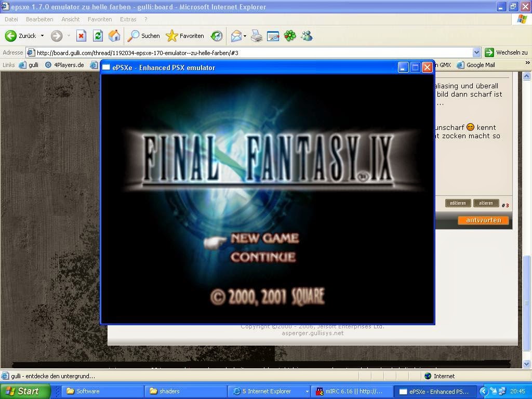Click the zitieren button on post #3
Screen dimensions: 532x399
click(485, 203)
